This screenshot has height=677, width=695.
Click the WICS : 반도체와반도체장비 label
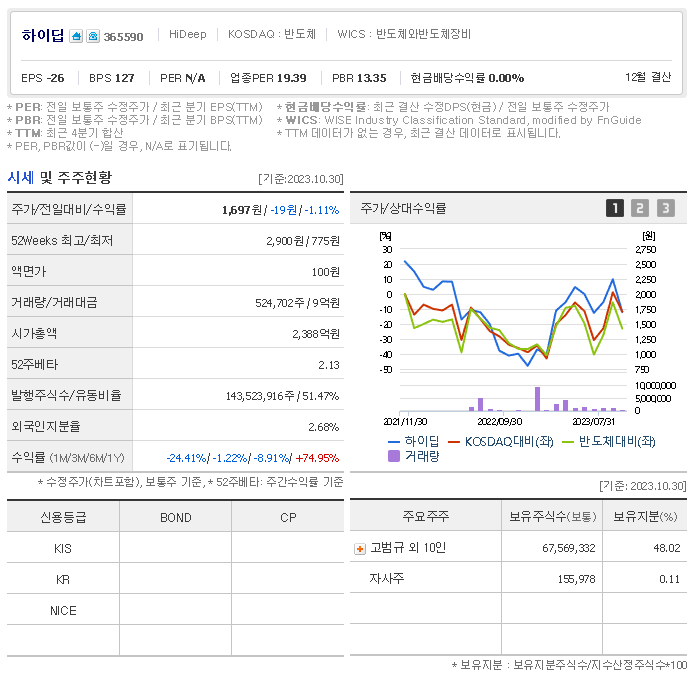click(404, 34)
